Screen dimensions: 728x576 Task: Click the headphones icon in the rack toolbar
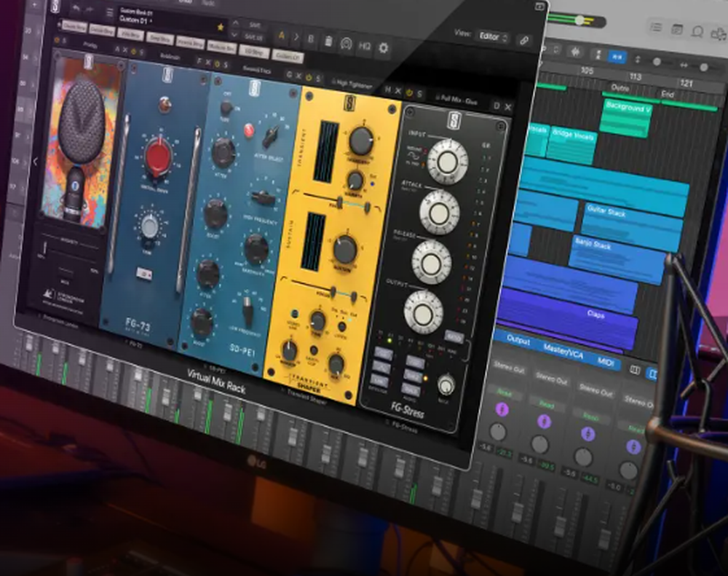345,44
